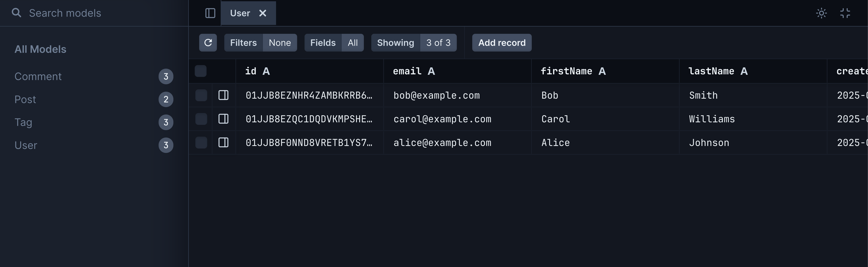Open Alice's record in side panel
Viewport: 868px width, 267px height.
tap(223, 143)
